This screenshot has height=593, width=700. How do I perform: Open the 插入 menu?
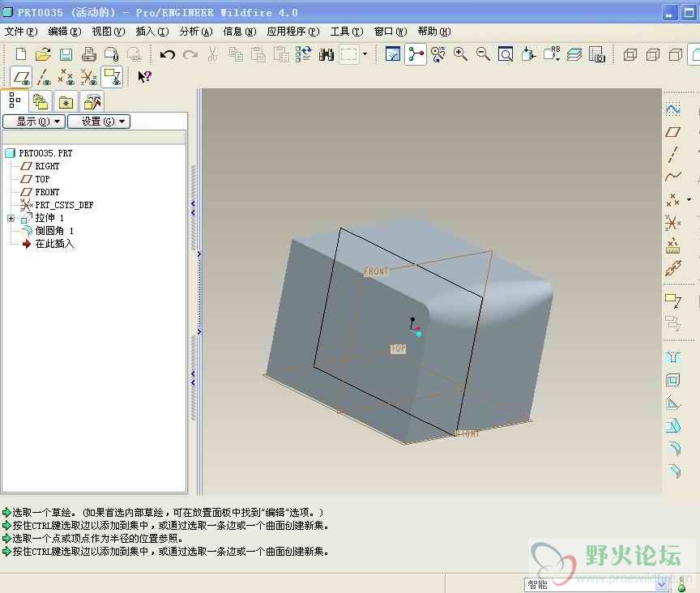pos(152,32)
